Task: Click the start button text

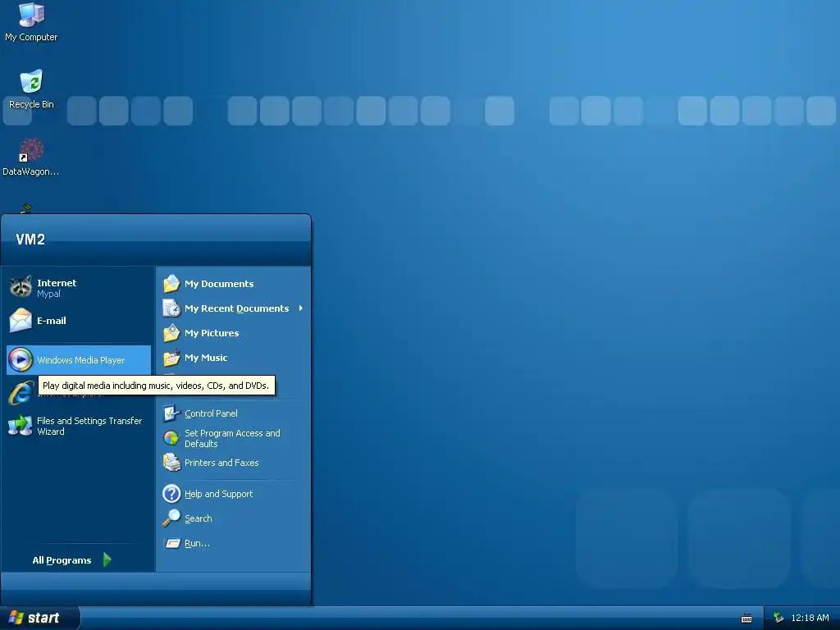Action: click(43, 618)
